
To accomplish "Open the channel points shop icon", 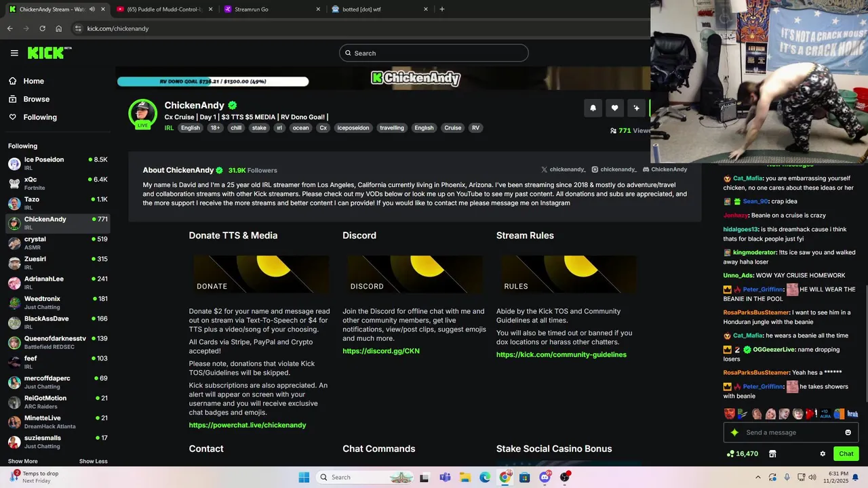I will [x=772, y=454].
